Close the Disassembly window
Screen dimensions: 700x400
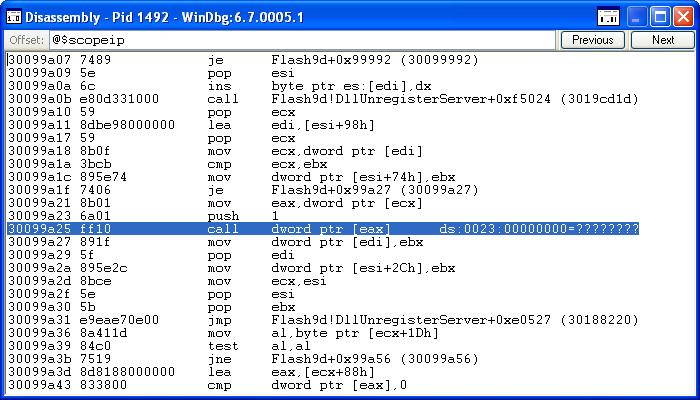683,17
